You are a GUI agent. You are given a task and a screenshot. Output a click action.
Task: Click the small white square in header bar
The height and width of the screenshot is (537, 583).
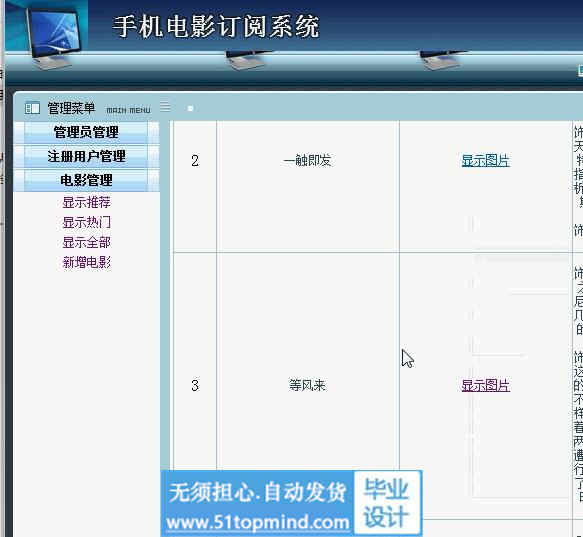(x=190, y=109)
